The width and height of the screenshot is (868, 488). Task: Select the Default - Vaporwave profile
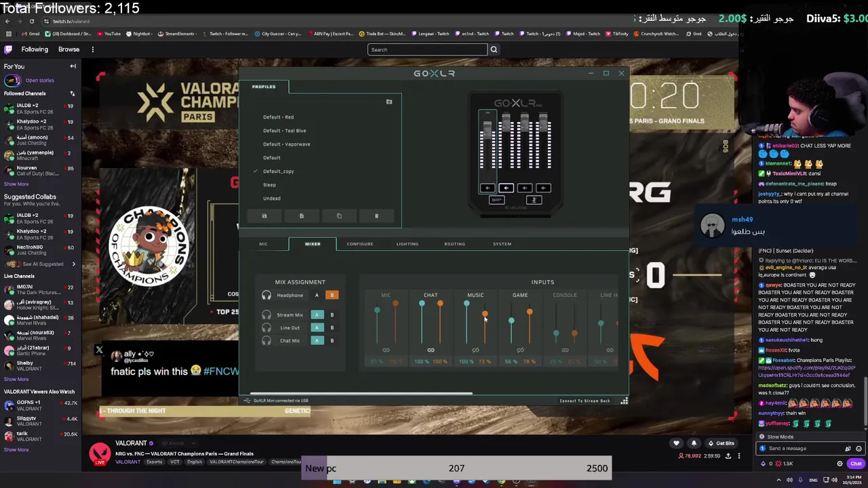click(x=286, y=144)
